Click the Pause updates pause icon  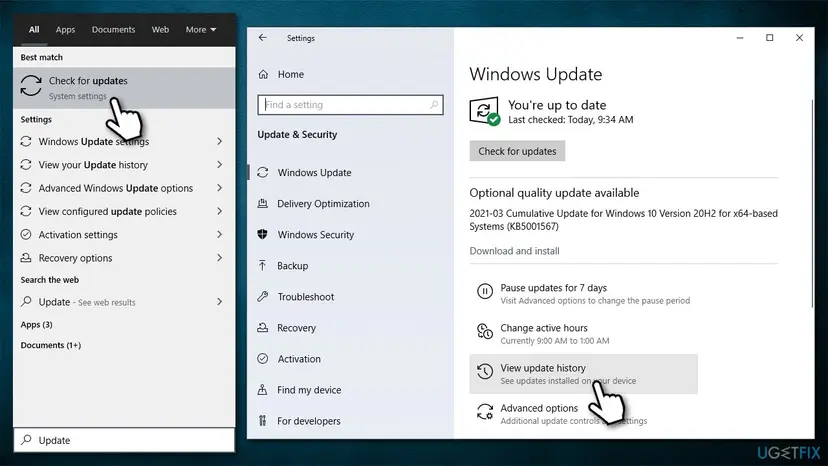485,291
